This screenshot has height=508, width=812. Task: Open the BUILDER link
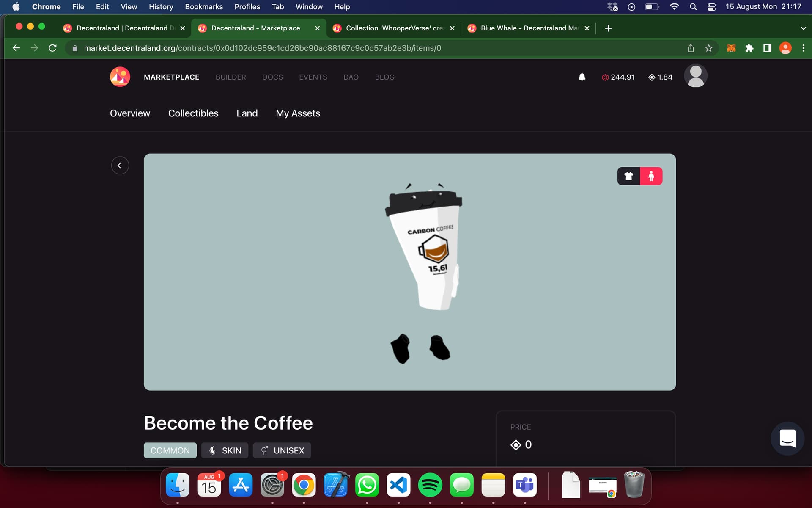(x=230, y=77)
